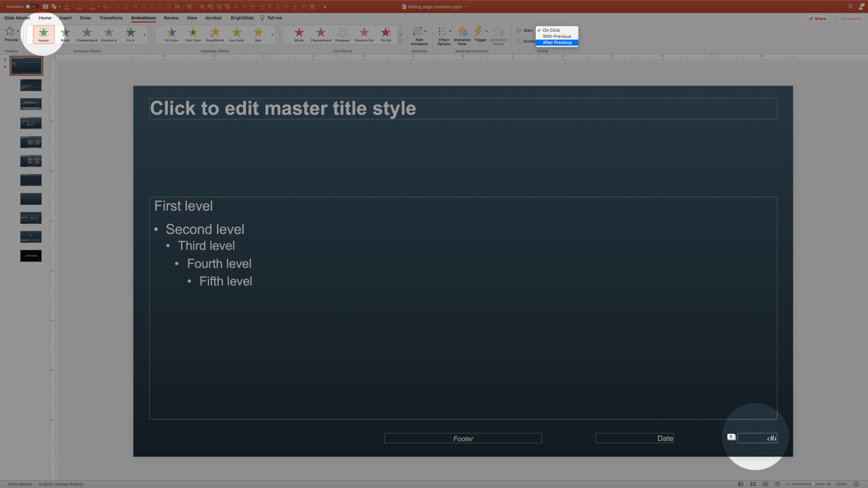The image size is (868, 488).
Task: Expand more Entrance Effects gallery arrow
Action: pyautogui.click(x=145, y=35)
